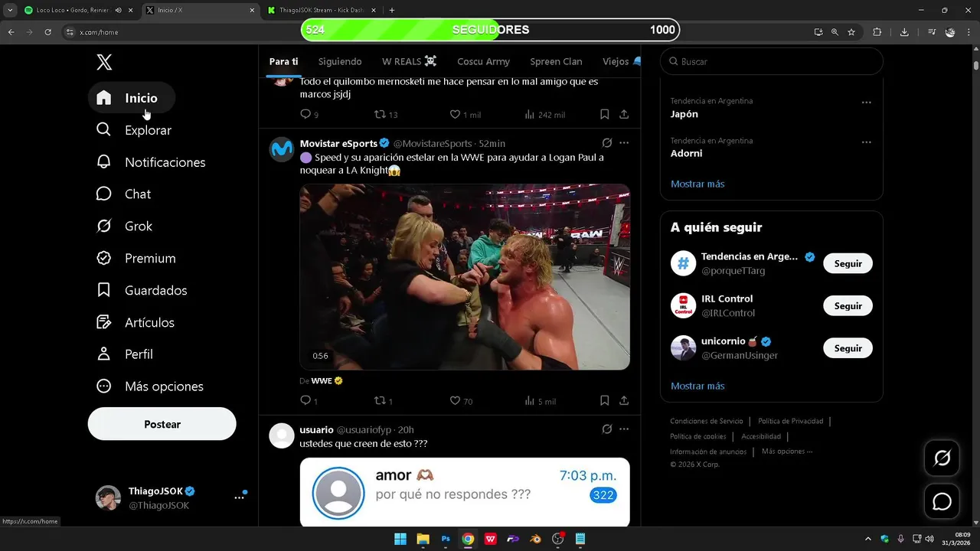
Task: Mute the Spotify tab audio icon
Action: [119, 10]
